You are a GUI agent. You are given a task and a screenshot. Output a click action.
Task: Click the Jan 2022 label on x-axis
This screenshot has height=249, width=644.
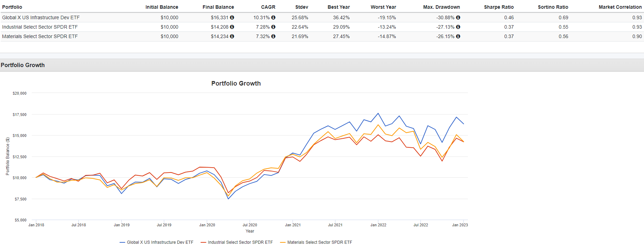tap(378, 225)
